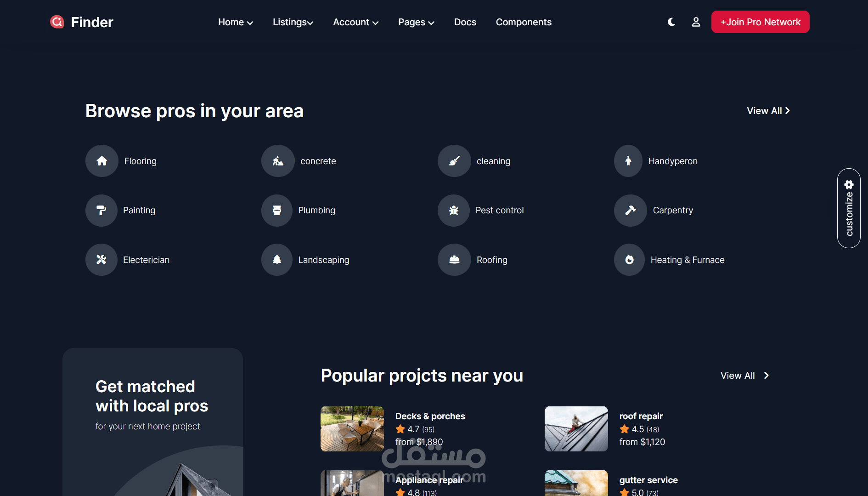
Task: Select the Handyperon category link
Action: tap(673, 161)
